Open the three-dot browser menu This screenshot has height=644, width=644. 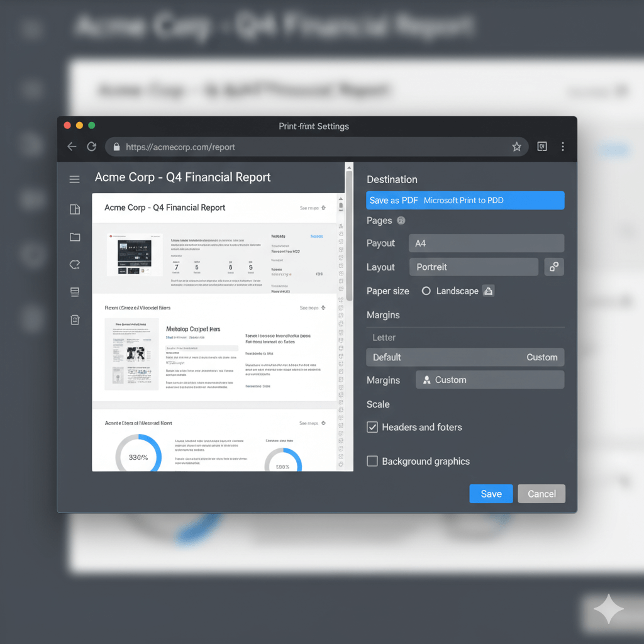point(563,147)
